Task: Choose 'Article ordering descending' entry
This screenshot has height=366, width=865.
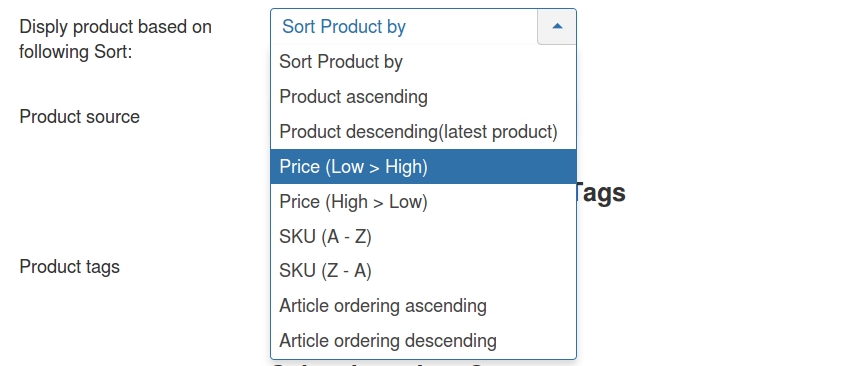Action: tap(423, 340)
